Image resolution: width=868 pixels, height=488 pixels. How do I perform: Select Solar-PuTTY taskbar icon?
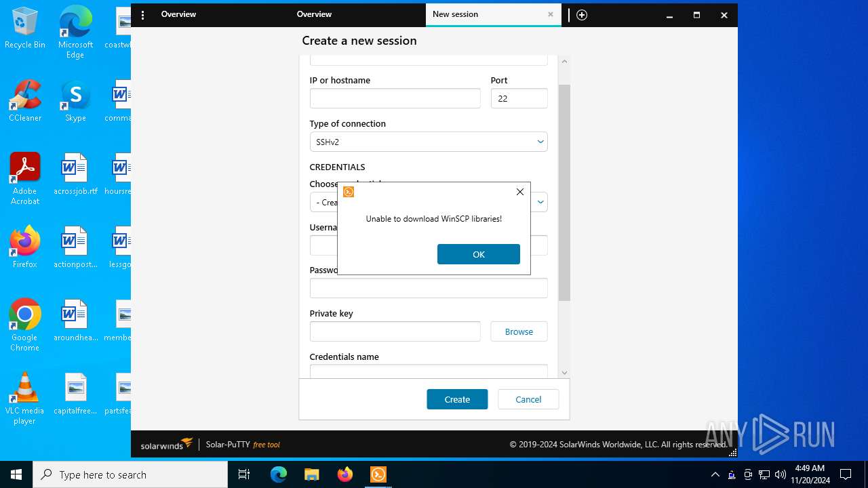pyautogui.click(x=378, y=474)
